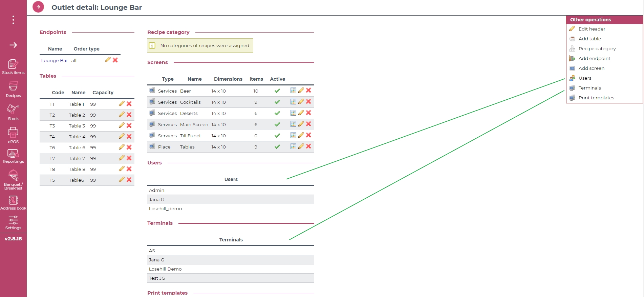Screen dimensions: 644x297
Task: Open ePOS section in sidebar
Action: click(x=13, y=135)
